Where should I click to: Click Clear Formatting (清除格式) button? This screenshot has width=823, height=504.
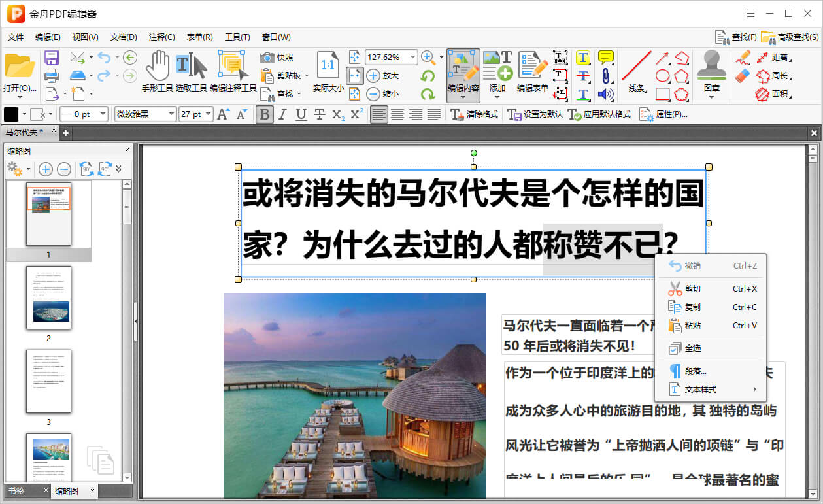(475, 114)
